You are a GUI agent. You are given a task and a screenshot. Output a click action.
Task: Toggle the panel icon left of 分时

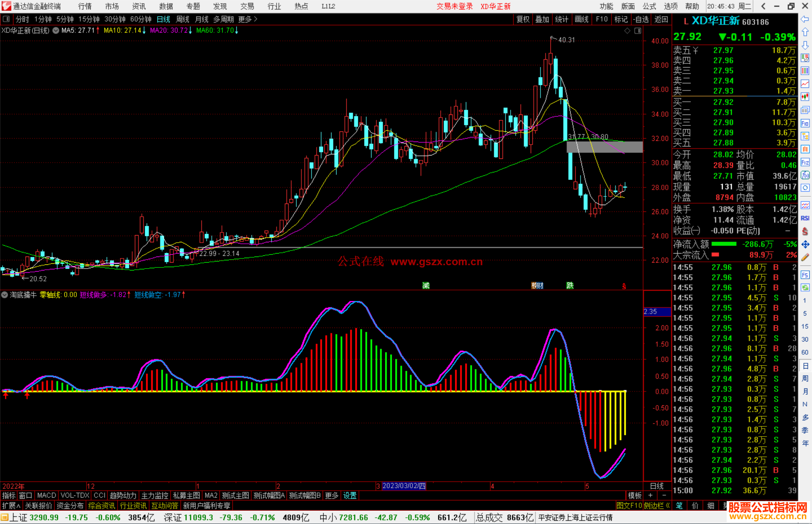pos(6,19)
